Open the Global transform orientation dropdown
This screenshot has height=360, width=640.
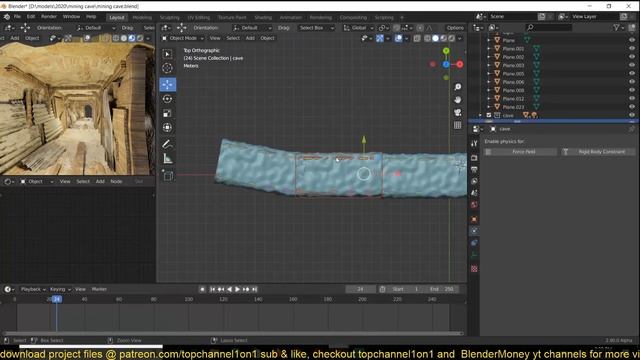point(358,28)
